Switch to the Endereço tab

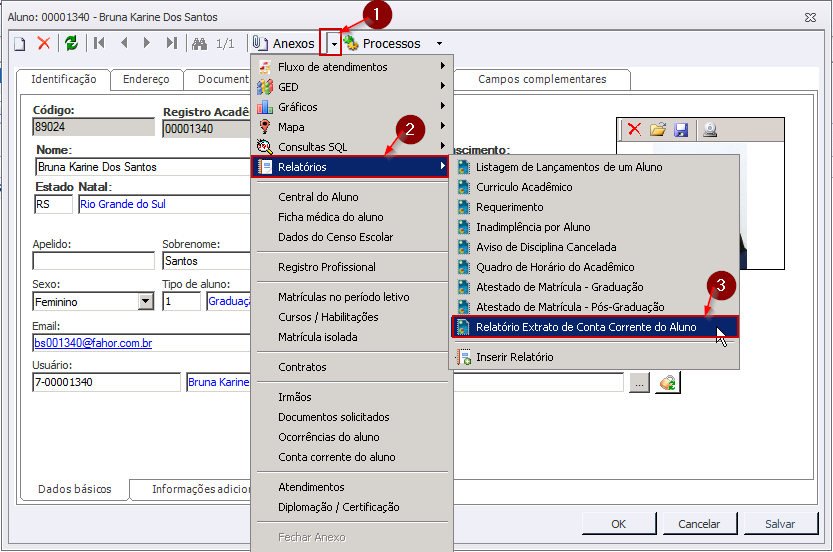(x=146, y=80)
